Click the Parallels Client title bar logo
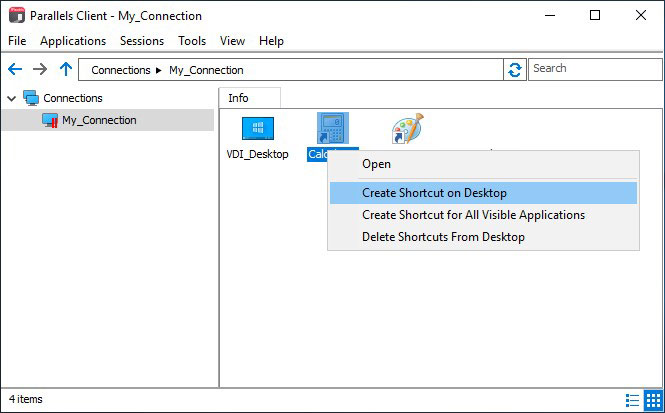The image size is (665, 413). [17, 16]
